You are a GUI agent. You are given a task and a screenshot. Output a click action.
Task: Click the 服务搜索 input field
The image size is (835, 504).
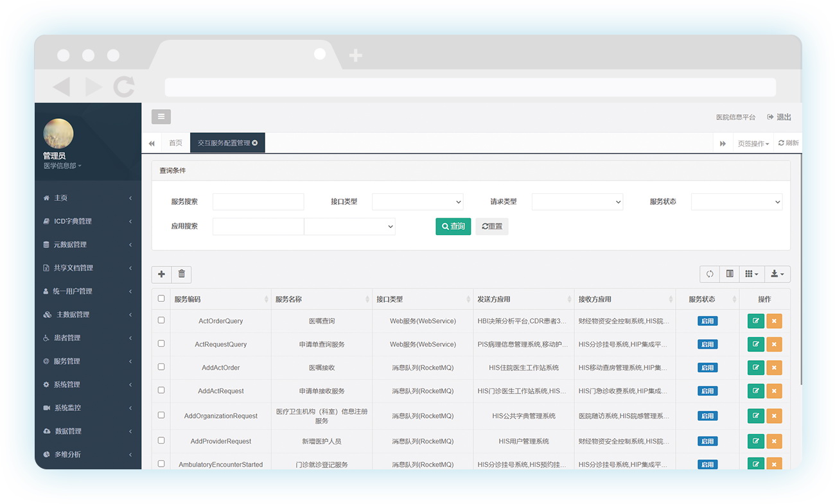258,202
